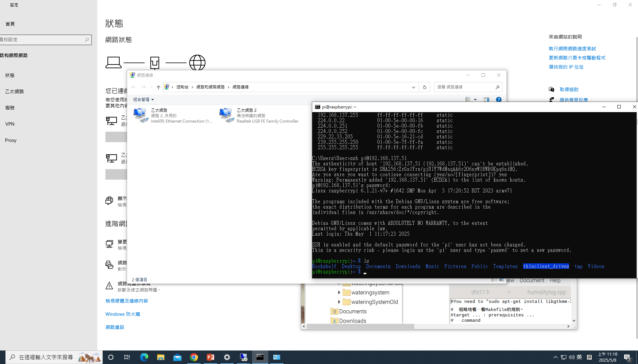Viewport: 638px width, 364px height.
Task: Click the refresh button in Network Connections
Action: pyautogui.click(x=424, y=87)
